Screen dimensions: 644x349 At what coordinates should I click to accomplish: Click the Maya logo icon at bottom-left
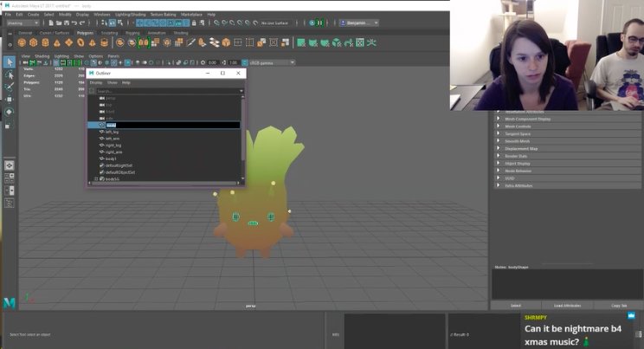10,303
